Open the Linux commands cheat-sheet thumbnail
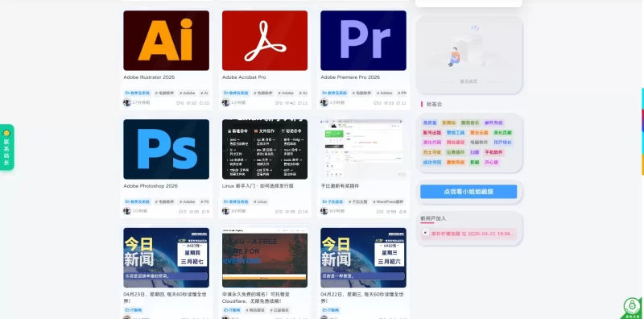Viewport: 644px width, 319px height. tap(265, 149)
